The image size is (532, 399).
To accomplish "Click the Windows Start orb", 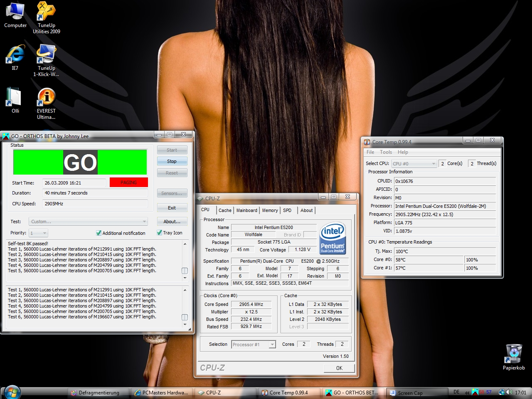I will (12, 392).
